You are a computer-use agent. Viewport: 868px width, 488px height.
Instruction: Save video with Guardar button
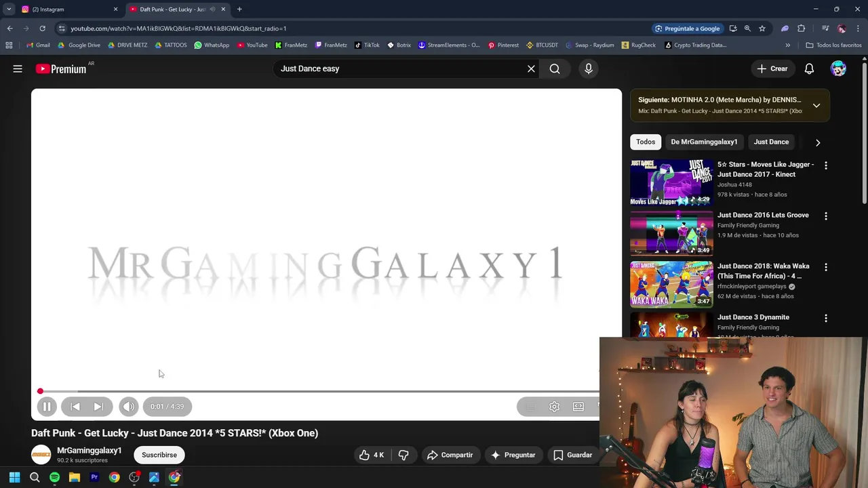pos(573,455)
